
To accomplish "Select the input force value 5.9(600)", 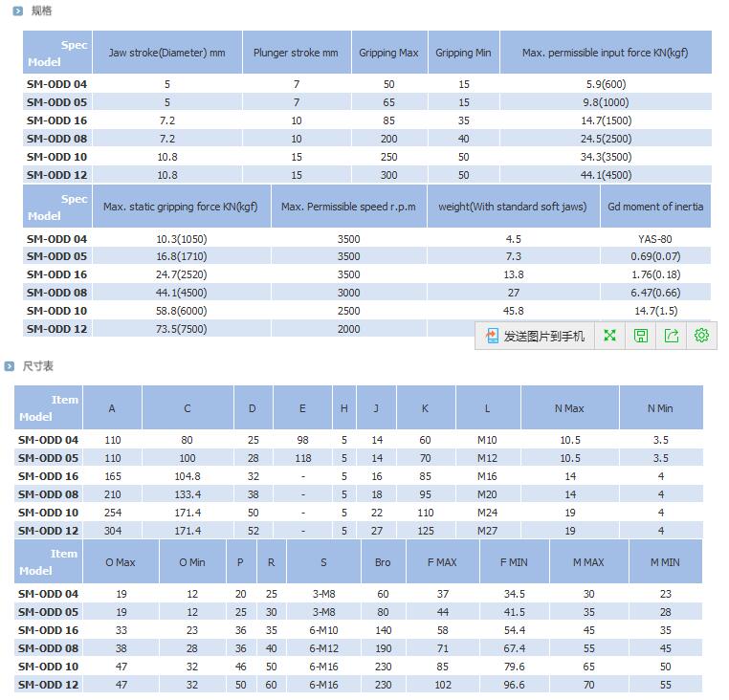I will click(606, 84).
